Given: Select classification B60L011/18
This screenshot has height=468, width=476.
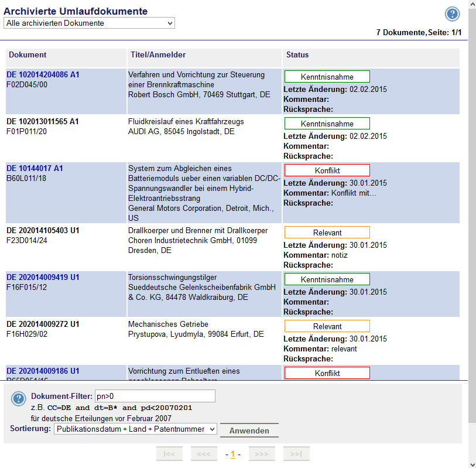Looking at the screenshot, I should pyautogui.click(x=26, y=178).
